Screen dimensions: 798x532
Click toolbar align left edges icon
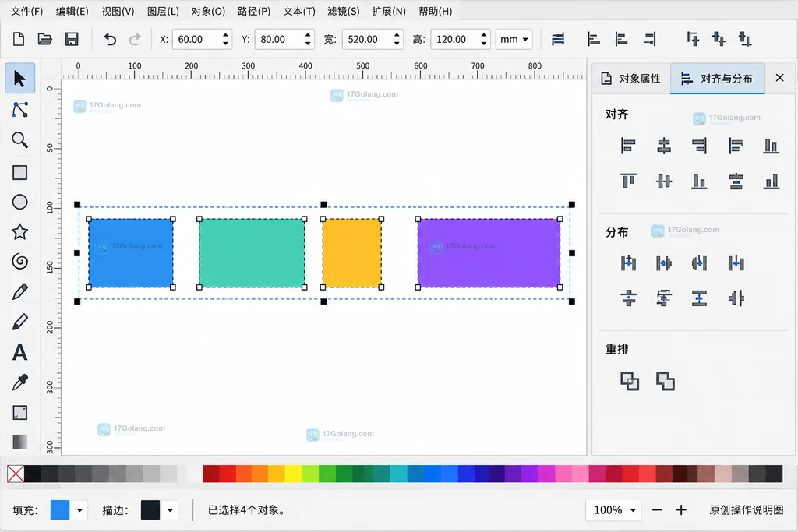(x=593, y=39)
